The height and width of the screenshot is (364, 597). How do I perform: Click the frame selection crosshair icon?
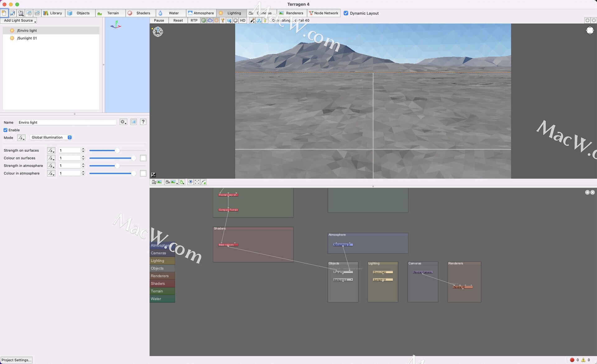click(x=197, y=182)
